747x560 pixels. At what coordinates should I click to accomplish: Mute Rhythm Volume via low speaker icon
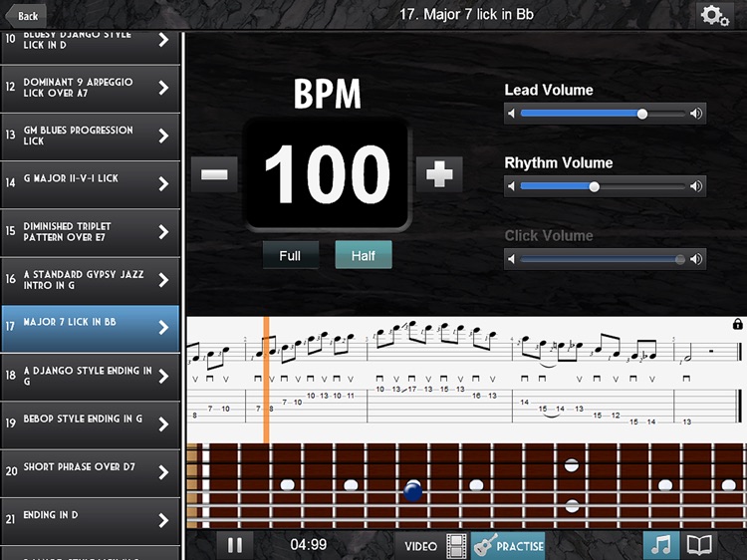click(512, 186)
